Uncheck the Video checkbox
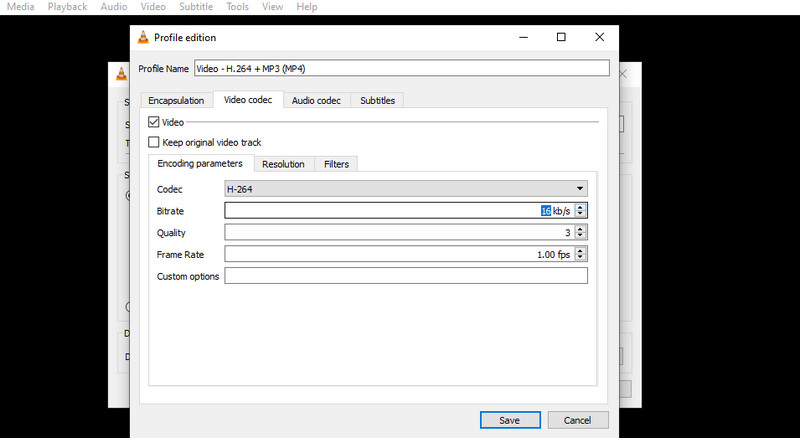The height and width of the screenshot is (438, 800). click(x=154, y=122)
